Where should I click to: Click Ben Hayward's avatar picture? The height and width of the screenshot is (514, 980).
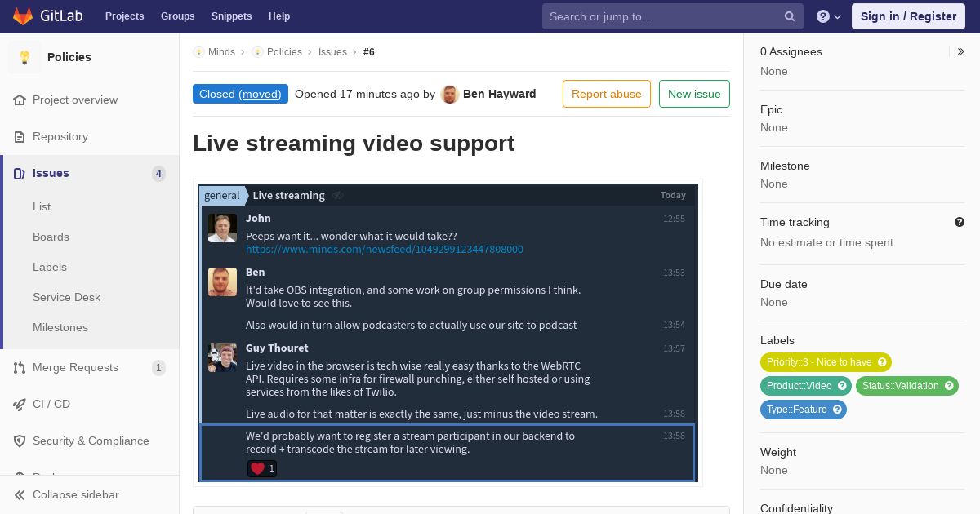click(x=450, y=94)
